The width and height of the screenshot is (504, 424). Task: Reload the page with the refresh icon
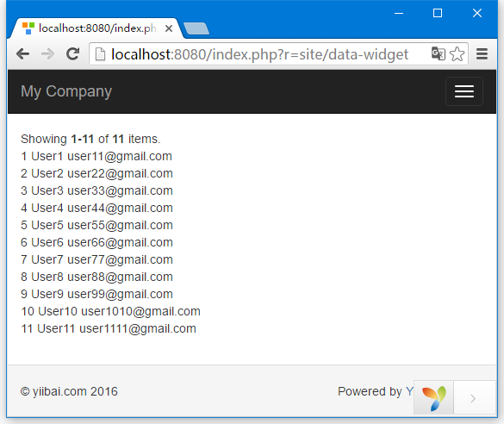tap(73, 53)
